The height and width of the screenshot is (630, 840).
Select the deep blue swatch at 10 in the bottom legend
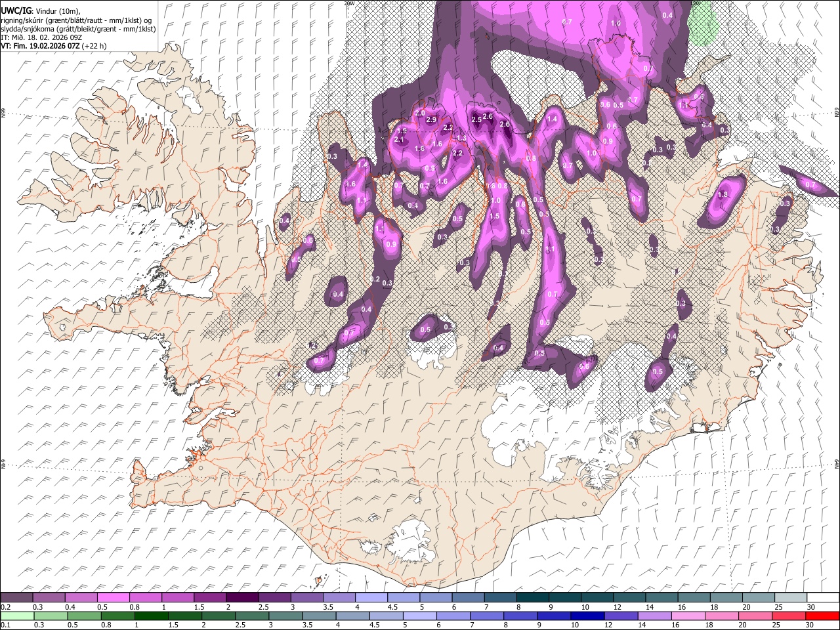tap(588, 616)
